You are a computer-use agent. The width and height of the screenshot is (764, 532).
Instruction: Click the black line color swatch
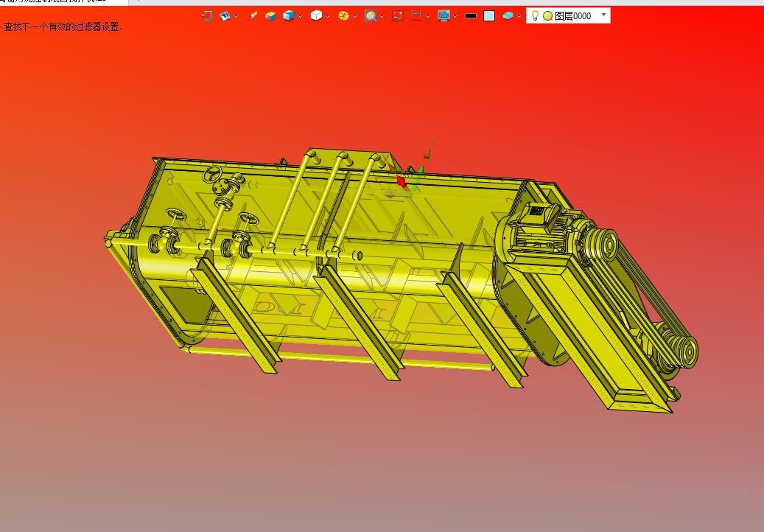pyautogui.click(x=471, y=16)
